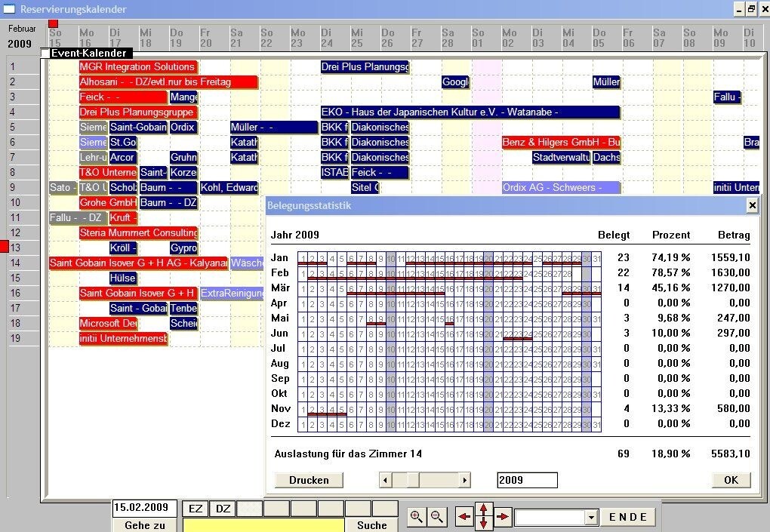
Task: Click the Nov row label in statistics
Action: tap(281, 409)
